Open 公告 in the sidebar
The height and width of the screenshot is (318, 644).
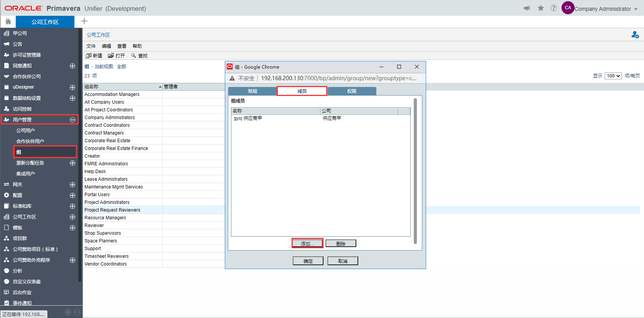17,44
